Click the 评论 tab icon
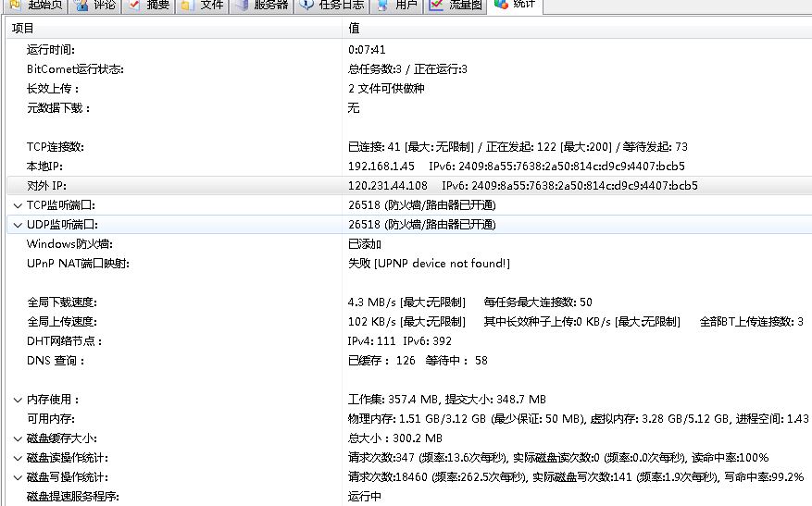This screenshot has width=812, height=506. click(81, 5)
